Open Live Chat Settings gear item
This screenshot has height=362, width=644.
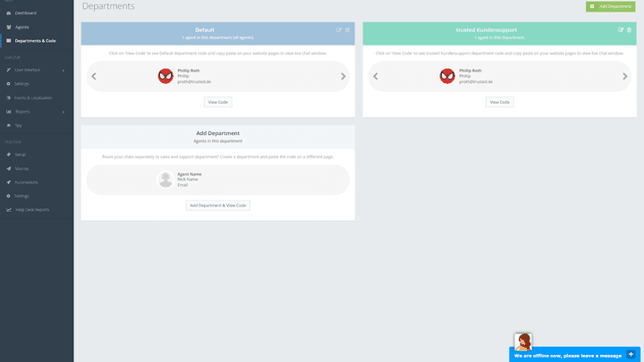pyautogui.click(x=18, y=84)
